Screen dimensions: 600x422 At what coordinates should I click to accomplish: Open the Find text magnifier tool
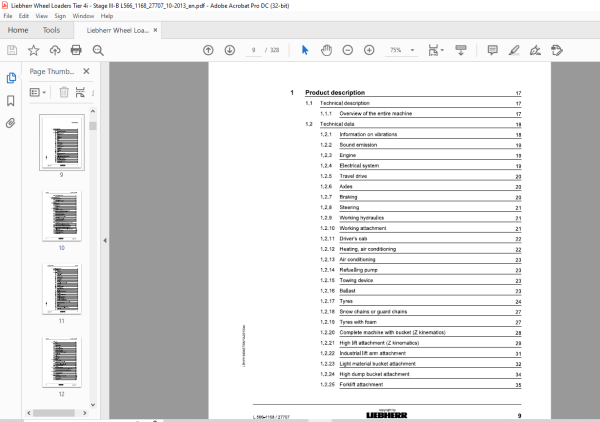[x=98, y=50]
